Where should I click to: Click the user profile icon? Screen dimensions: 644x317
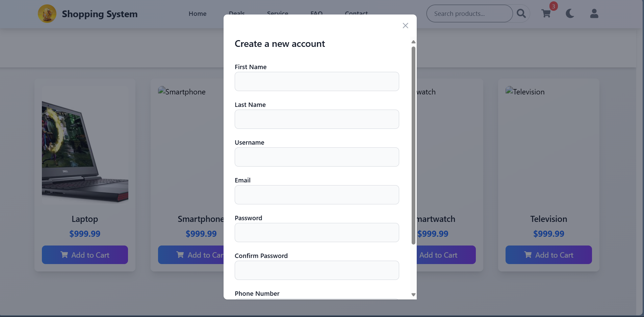[x=594, y=14]
